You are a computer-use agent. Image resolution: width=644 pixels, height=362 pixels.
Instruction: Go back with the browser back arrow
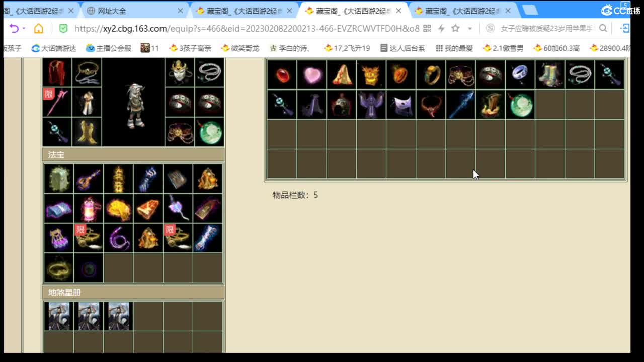(x=14, y=29)
